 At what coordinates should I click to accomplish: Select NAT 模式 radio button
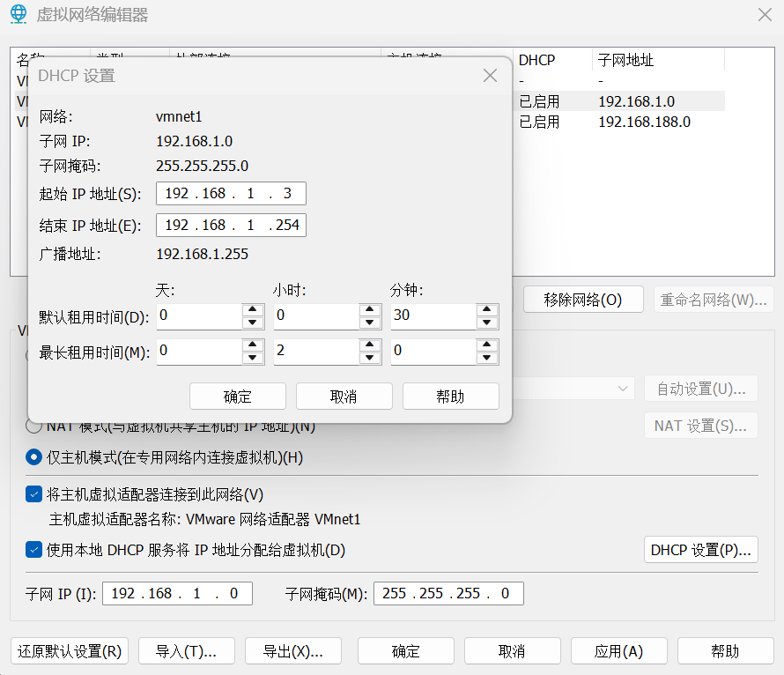34,427
